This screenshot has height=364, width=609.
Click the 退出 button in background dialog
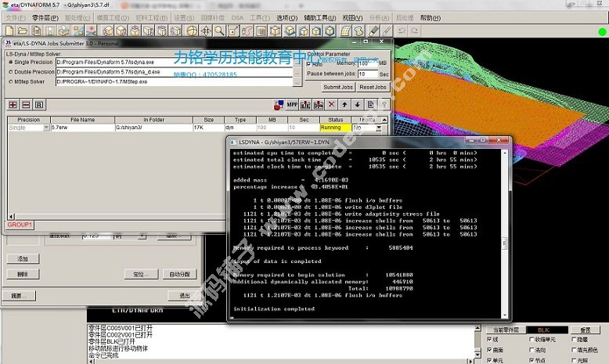click(x=185, y=296)
